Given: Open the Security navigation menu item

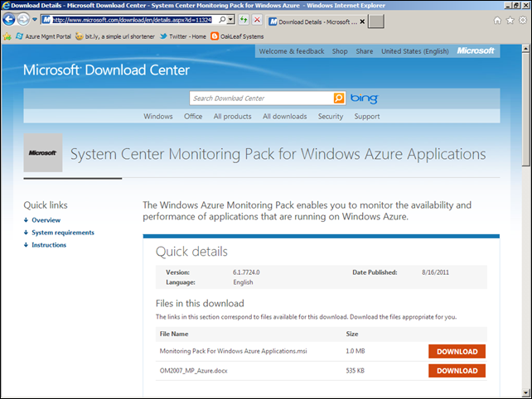Looking at the screenshot, I should coord(330,117).
